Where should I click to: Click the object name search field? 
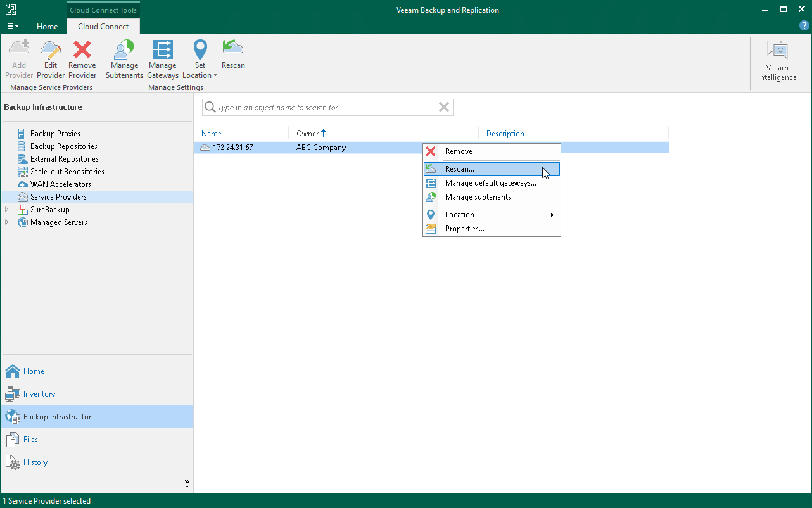327,108
